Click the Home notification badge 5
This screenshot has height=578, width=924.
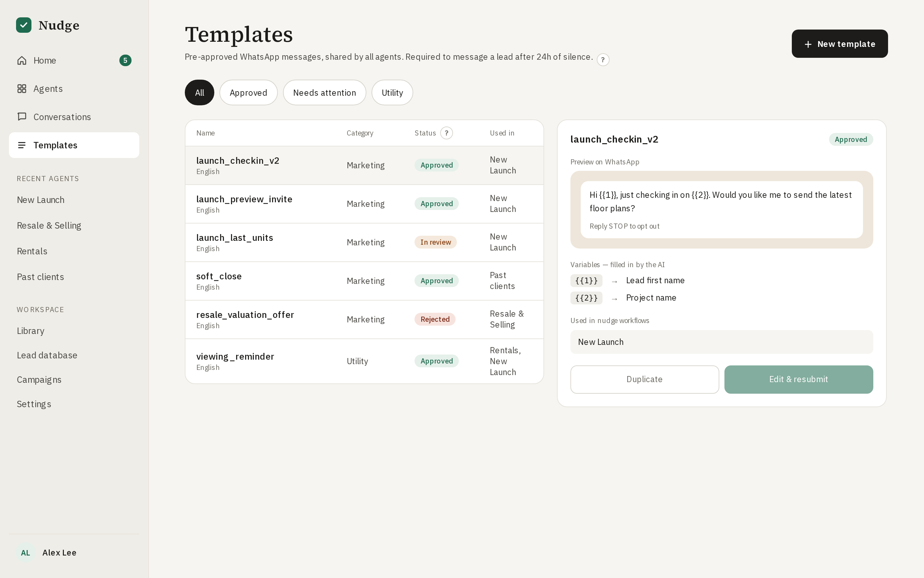(125, 60)
